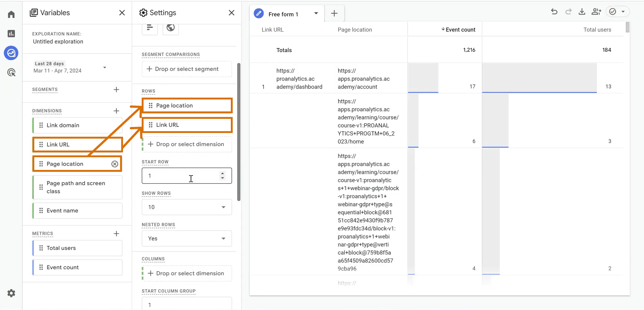The width and height of the screenshot is (644, 310).
Task: Add a new segment in Variables
Action: coord(116,89)
